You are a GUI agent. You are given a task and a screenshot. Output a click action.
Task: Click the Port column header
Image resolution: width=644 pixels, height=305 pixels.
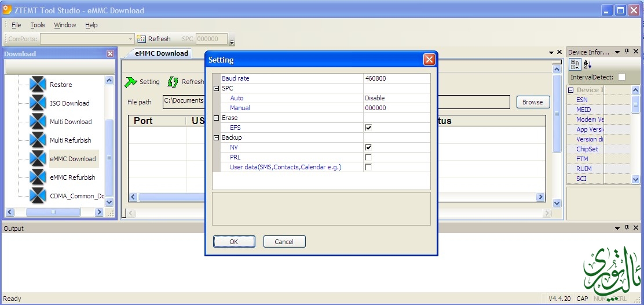(x=158, y=121)
